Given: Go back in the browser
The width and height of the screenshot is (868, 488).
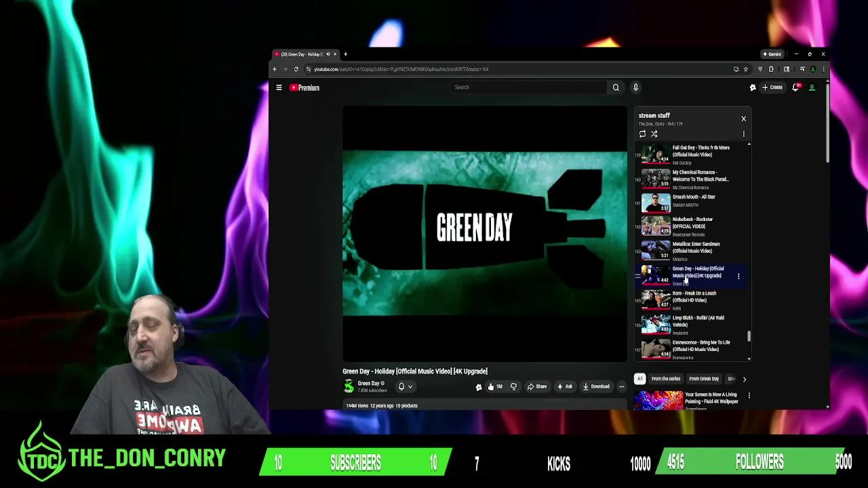Looking at the screenshot, I should pyautogui.click(x=275, y=69).
